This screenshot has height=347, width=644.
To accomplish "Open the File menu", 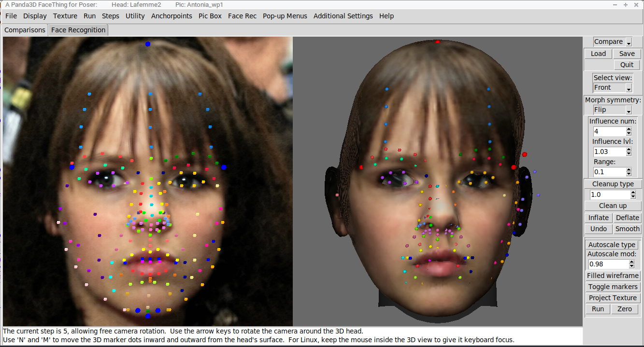I will [11, 16].
